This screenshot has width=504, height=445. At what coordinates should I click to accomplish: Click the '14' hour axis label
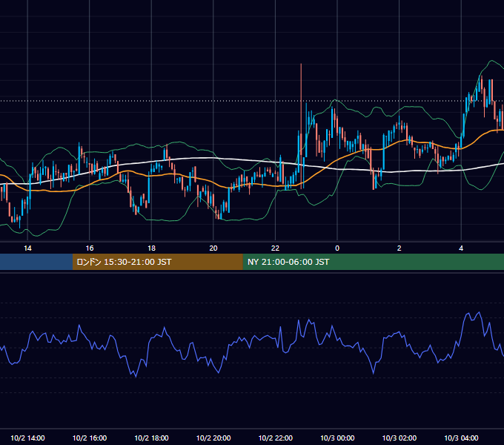tap(27, 248)
